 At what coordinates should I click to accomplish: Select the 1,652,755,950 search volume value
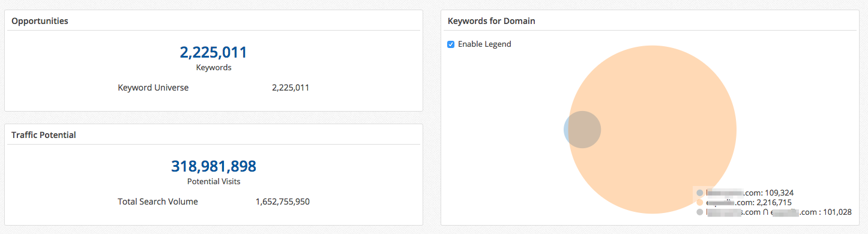pyautogui.click(x=283, y=202)
